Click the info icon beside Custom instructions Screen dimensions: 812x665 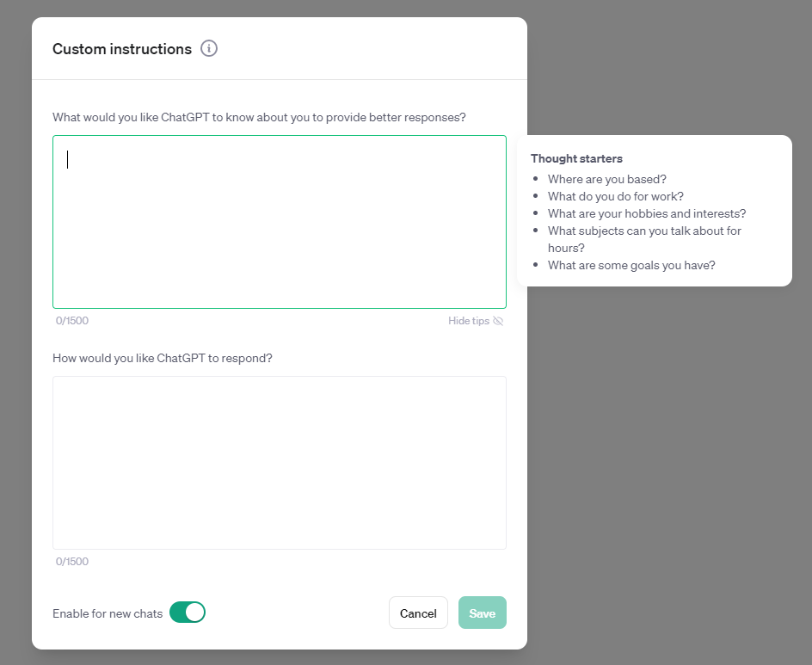209,48
